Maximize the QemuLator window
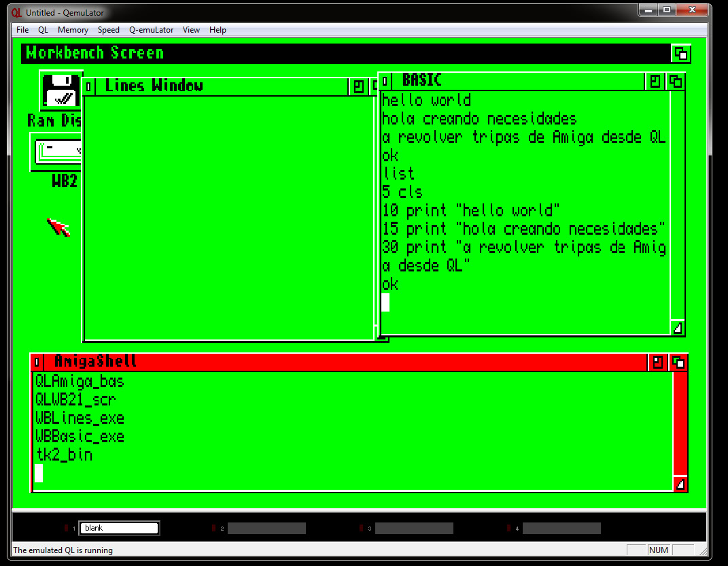Screen dimensions: 728x566 coord(667,10)
